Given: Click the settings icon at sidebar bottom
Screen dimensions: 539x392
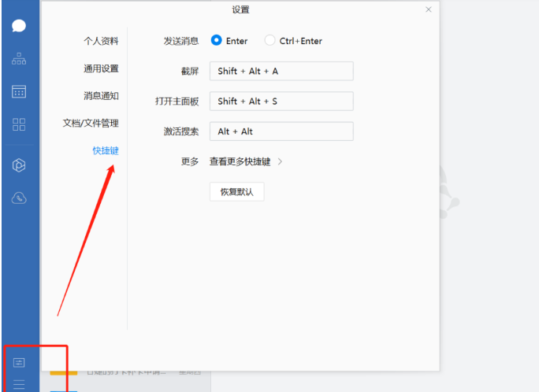Looking at the screenshot, I should (19, 363).
